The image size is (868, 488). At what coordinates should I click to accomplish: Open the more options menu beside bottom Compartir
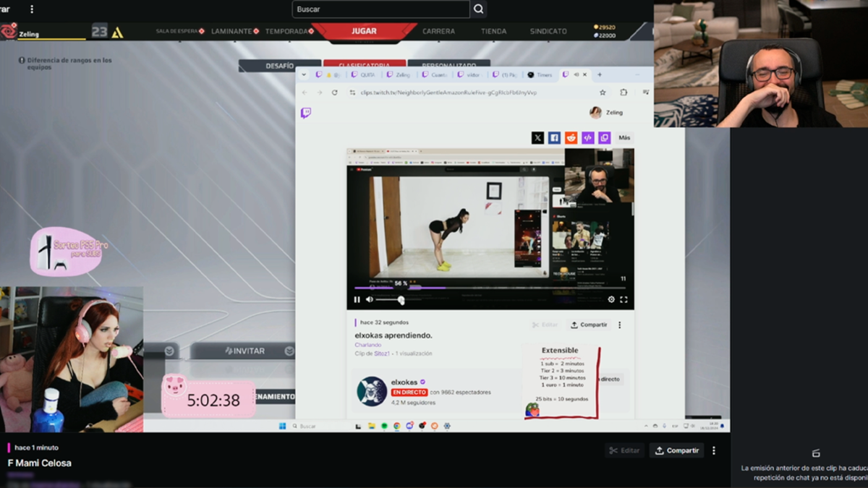(714, 450)
